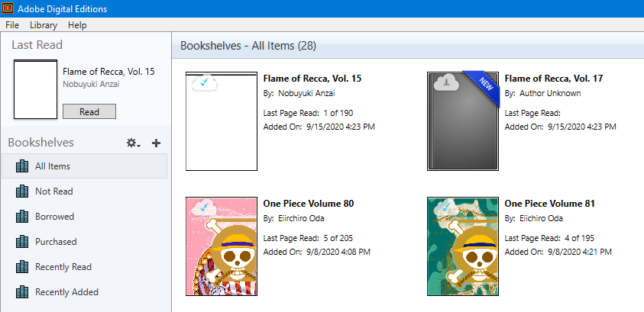This screenshot has width=644, height=312.
Task: Click the Purchased bookshelf icon
Action: coord(21,242)
